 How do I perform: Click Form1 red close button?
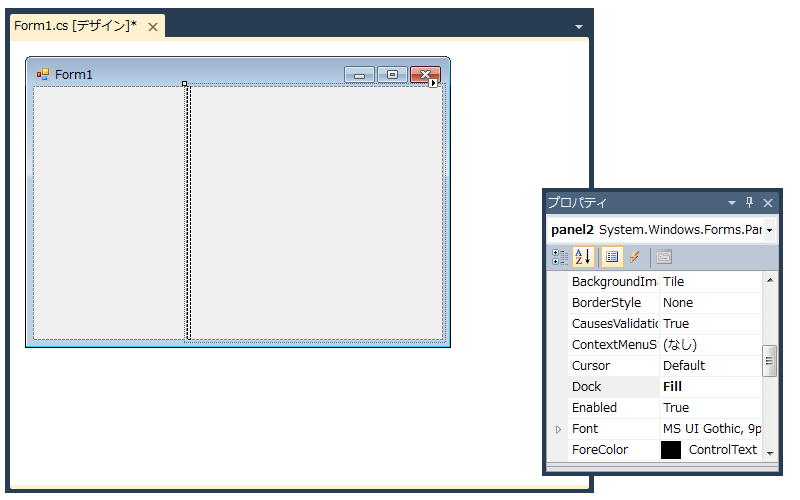(x=426, y=74)
